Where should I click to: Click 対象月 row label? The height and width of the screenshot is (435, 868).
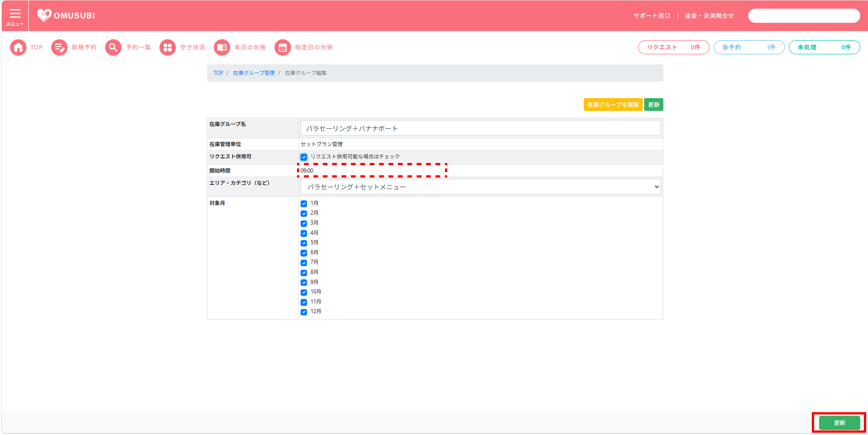pyautogui.click(x=217, y=203)
